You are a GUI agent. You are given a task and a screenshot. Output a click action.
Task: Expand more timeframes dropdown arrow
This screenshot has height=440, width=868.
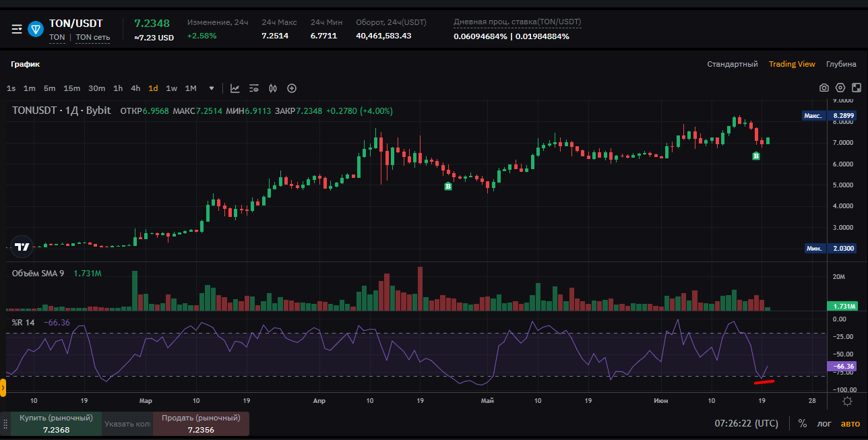[212, 88]
